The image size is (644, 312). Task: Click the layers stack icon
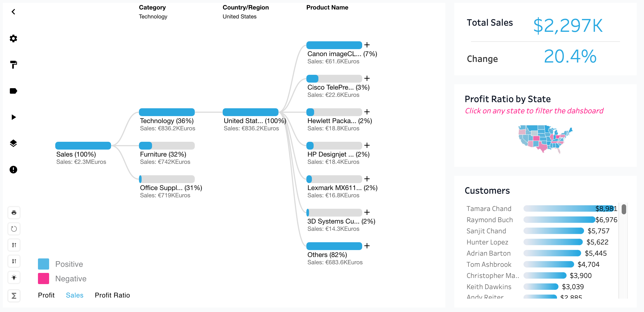click(13, 143)
